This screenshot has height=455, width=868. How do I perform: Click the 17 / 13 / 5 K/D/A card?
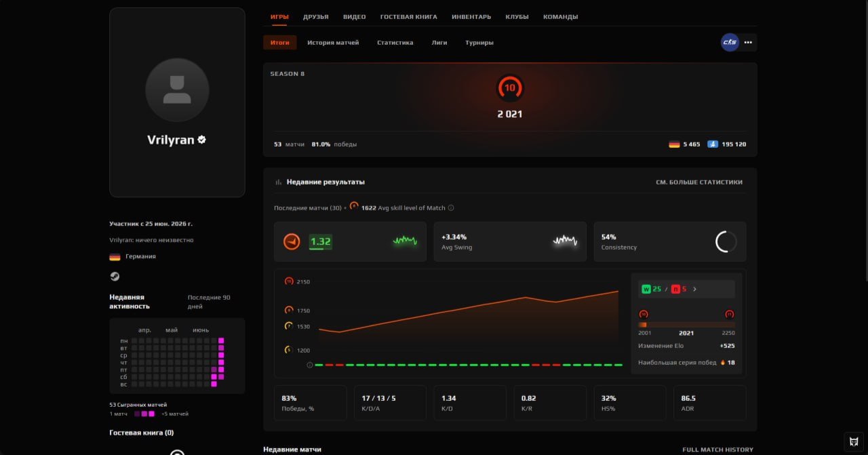[390, 403]
